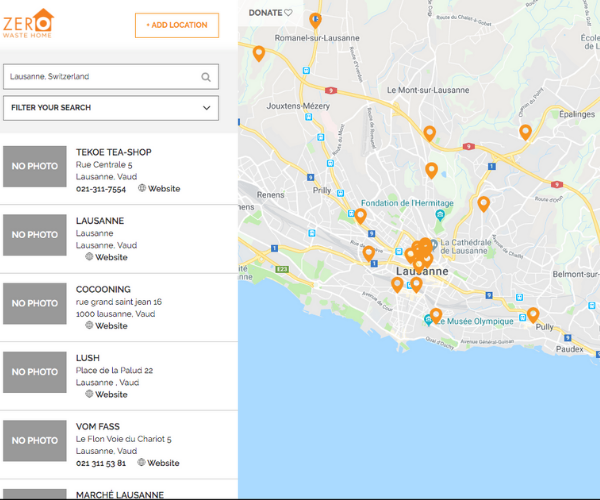The image size is (600, 500).
Task: Click the Lausanne, Switzerland search field
Action: point(111,77)
